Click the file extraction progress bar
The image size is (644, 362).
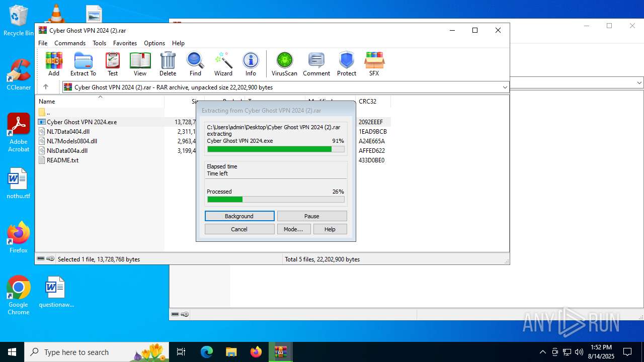[x=276, y=149]
